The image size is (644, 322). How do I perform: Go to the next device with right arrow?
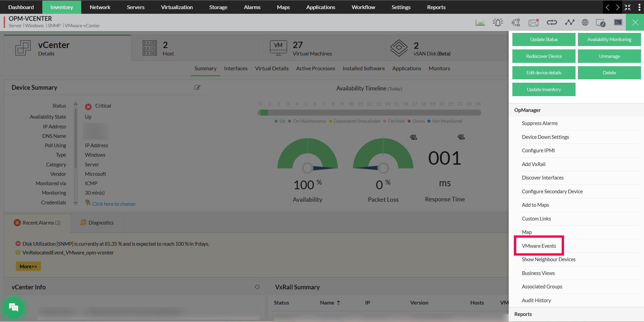click(x=617, y=7)
